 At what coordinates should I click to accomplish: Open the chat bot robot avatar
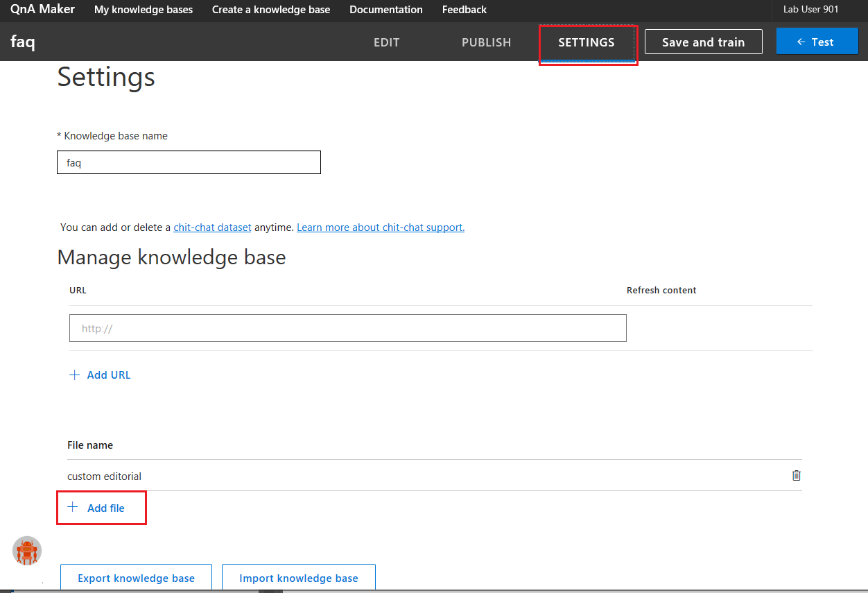tap(27, 551)
